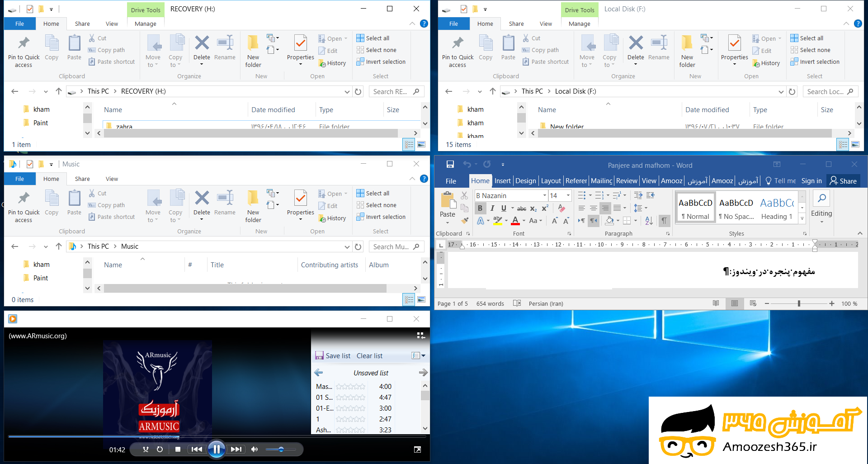Click the media player volume slider
Viewport: 868px width, 464px height.
[x=280, y=449]
